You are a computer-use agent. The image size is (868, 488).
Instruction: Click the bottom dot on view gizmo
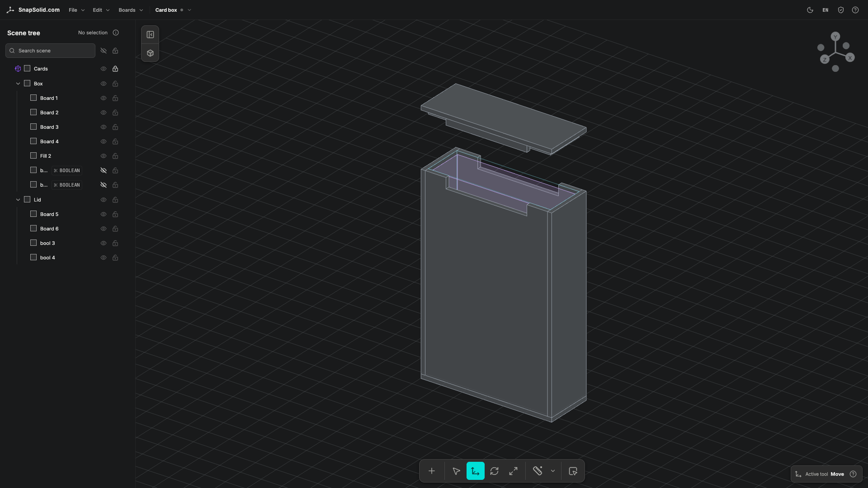pyautogui.click(x=835, y=69)
